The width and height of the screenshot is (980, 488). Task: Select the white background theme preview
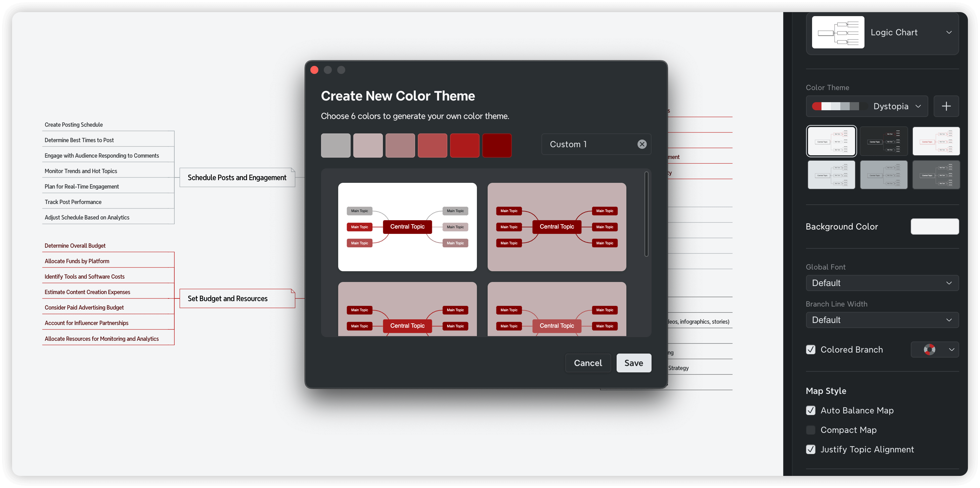click(x=407, y=227)
